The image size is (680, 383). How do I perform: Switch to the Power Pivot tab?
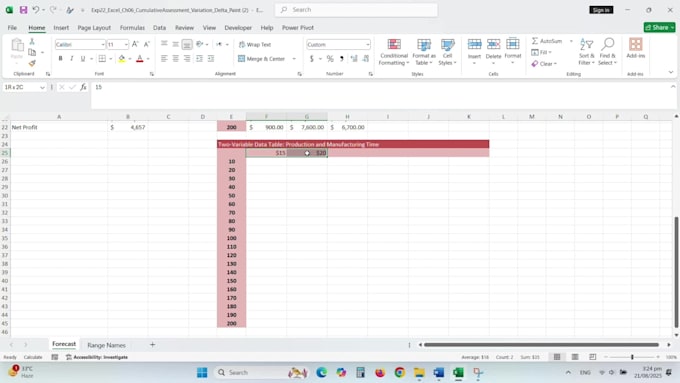tap(298, 27)
